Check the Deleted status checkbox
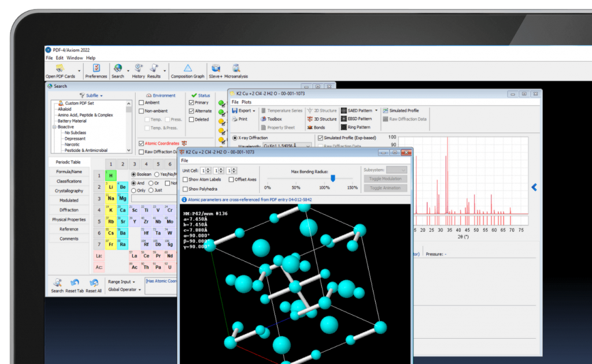The width and height of the screenshot is (592, 364). click(x=191, y=120)
